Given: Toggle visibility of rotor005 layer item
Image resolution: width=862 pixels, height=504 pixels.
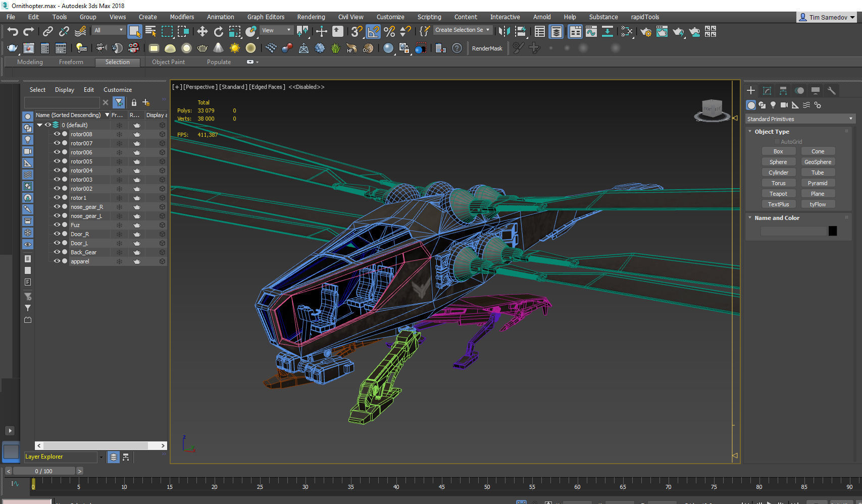Looking at the screenshot, I should [x=57, y=161].
